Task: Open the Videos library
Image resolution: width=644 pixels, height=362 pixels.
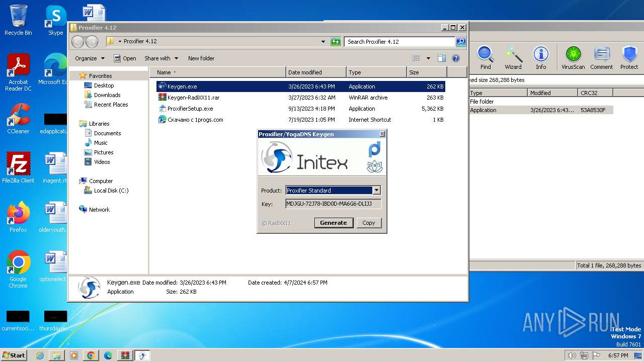Action: click(102, 162)
